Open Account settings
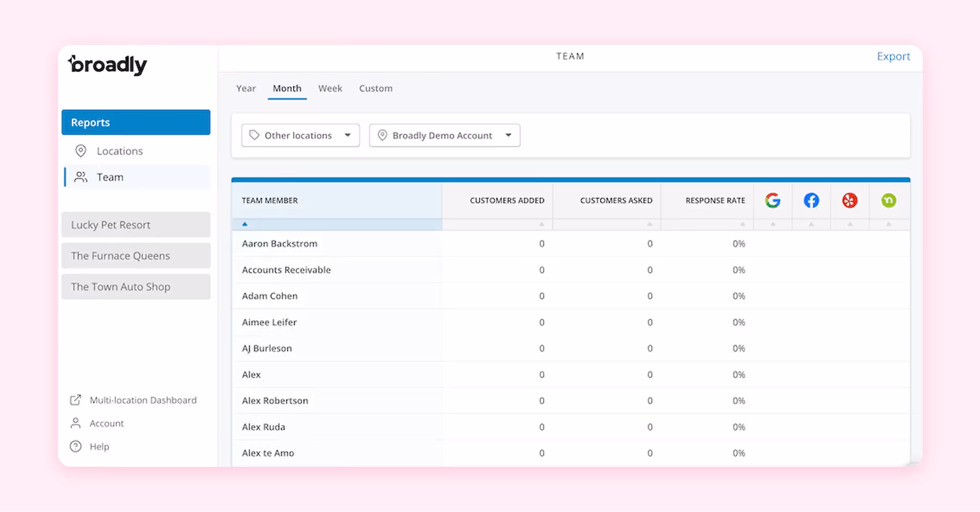980x512 pixels. [97, 423]
